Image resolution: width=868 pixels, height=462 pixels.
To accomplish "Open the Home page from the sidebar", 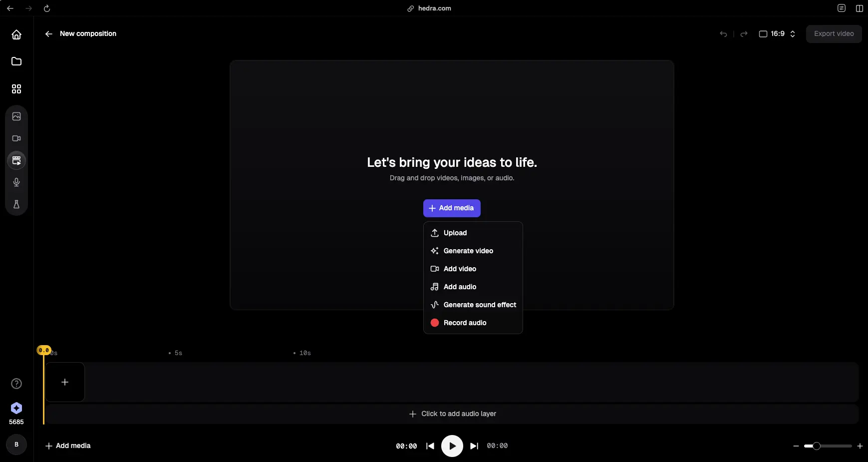I will [16, 34].
